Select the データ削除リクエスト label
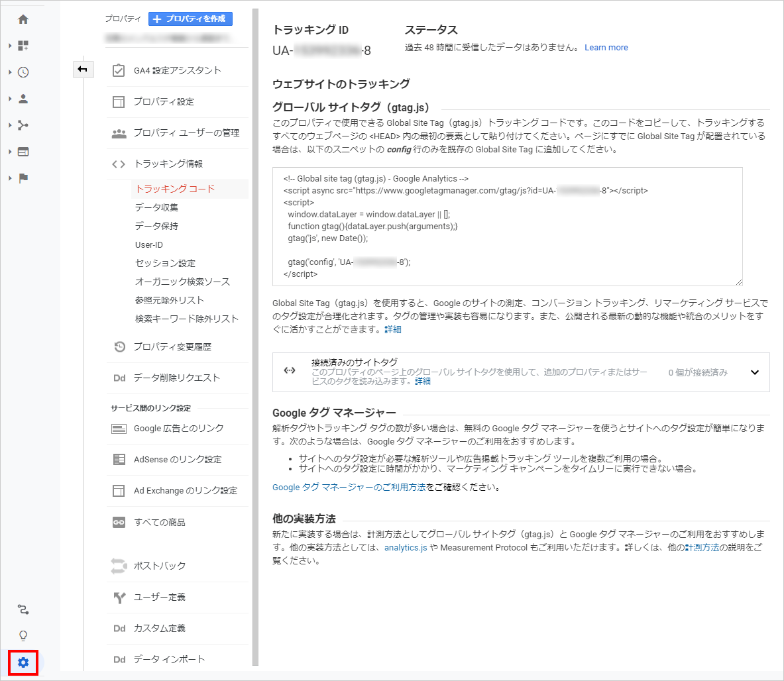784x681 pixels. pos(176,378)
